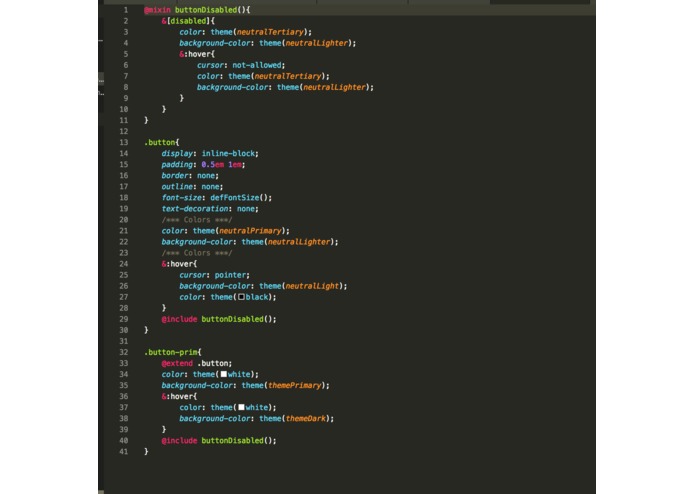Click themeDark on line 38
This screenshot has height=494, width=695.
pyautogui.click(x=305, y=418)
